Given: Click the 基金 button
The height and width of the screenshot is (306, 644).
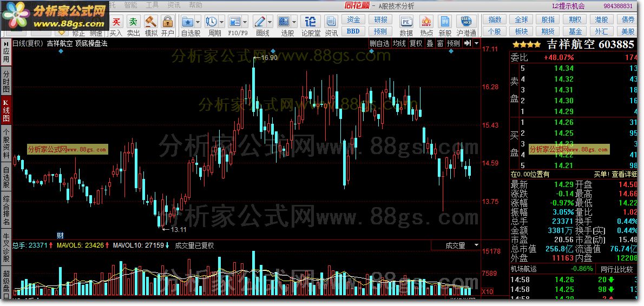Looking at the screenshot, I should pos(575,31).
